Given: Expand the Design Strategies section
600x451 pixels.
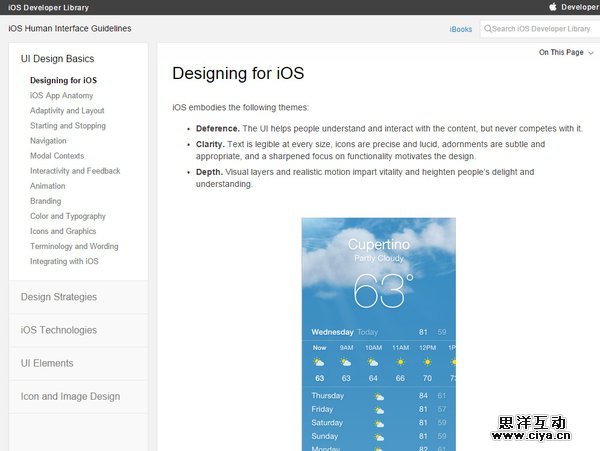Looking at the screenshot, I should [x=59, y=297].
